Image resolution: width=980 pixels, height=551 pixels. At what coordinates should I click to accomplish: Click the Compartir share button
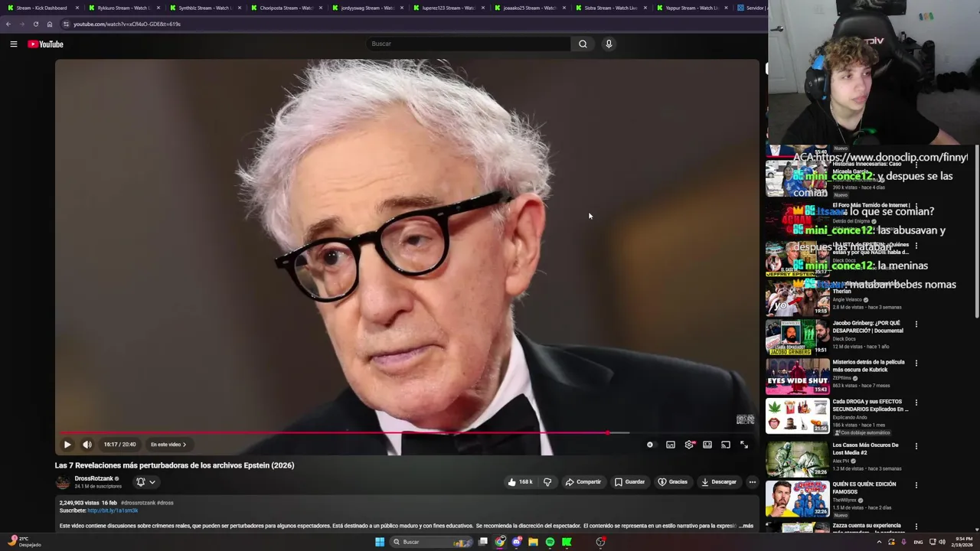point(583,482)
